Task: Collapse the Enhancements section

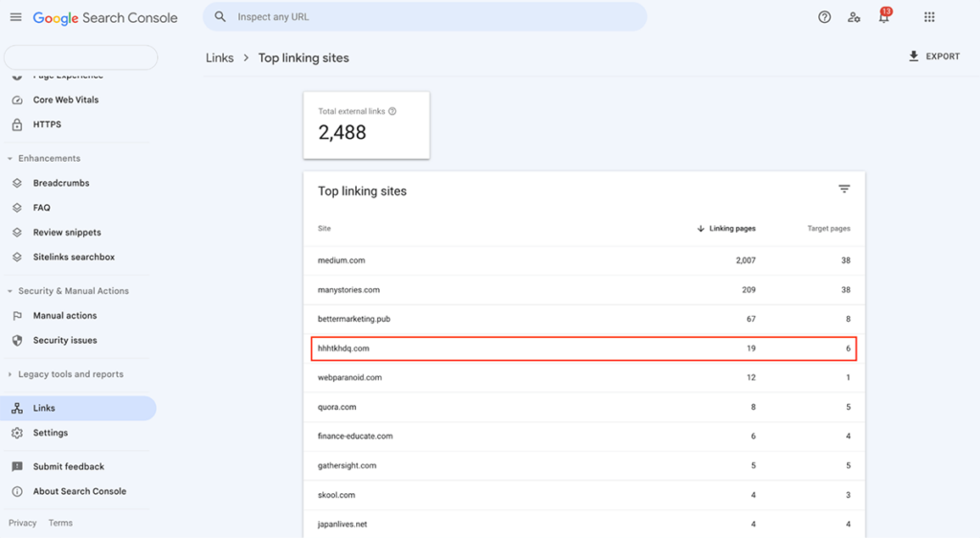Action: click(10, 159)
